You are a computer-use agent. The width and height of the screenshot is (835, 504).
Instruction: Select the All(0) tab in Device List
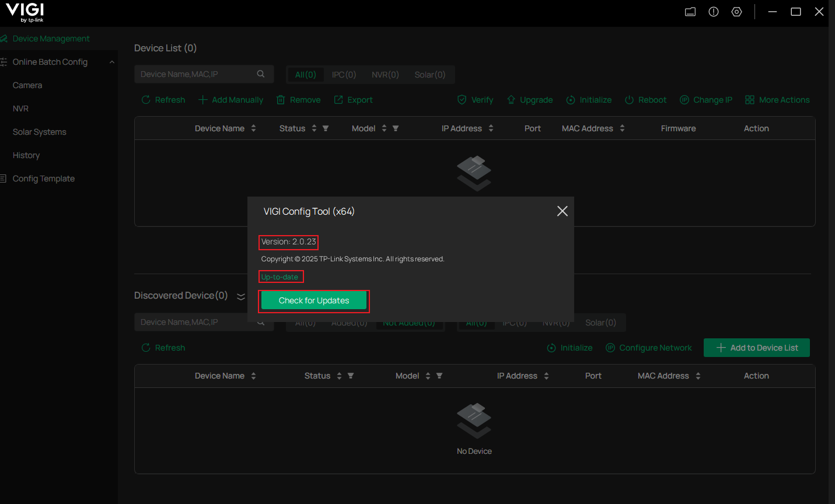coord(305,75)
